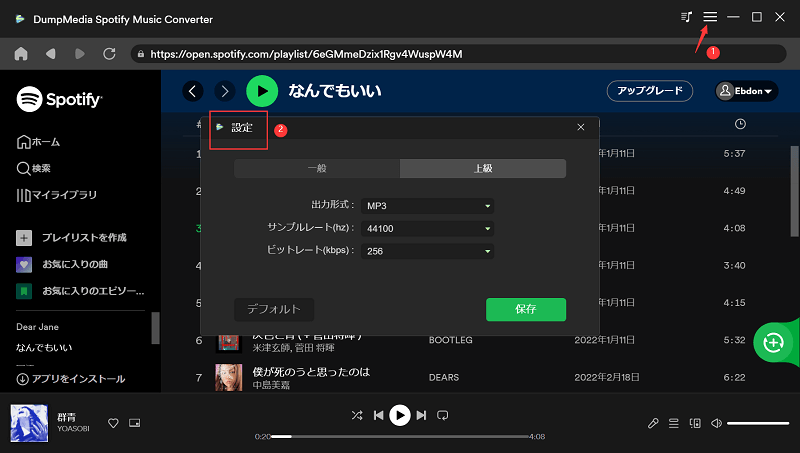Go to home in browser toolbar

(21, 54)
